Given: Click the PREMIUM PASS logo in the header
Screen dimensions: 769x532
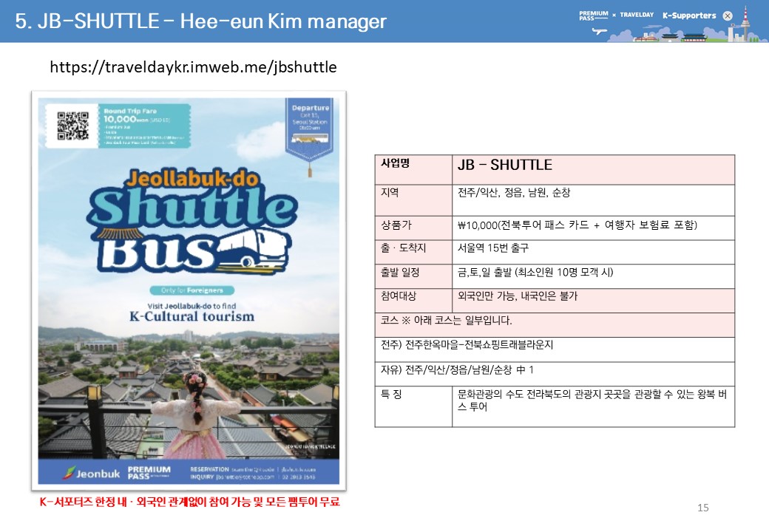Looking at the screenshot, I should click(594, 16).
